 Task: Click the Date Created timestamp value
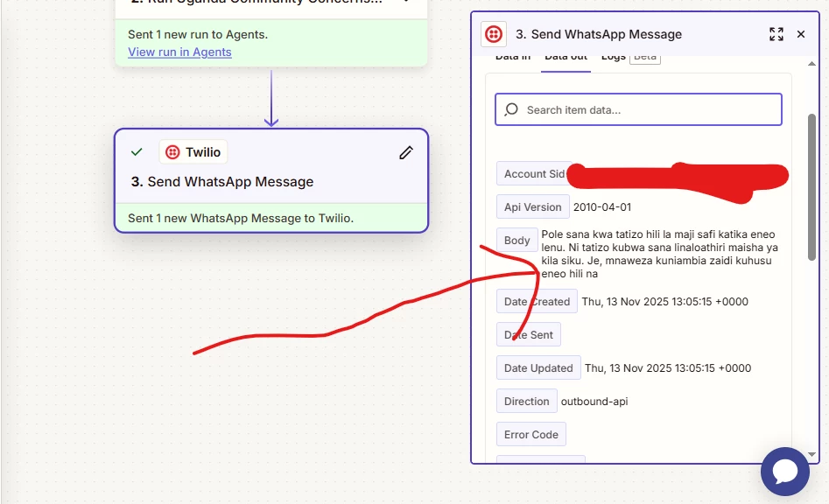[x=665, y=302]
